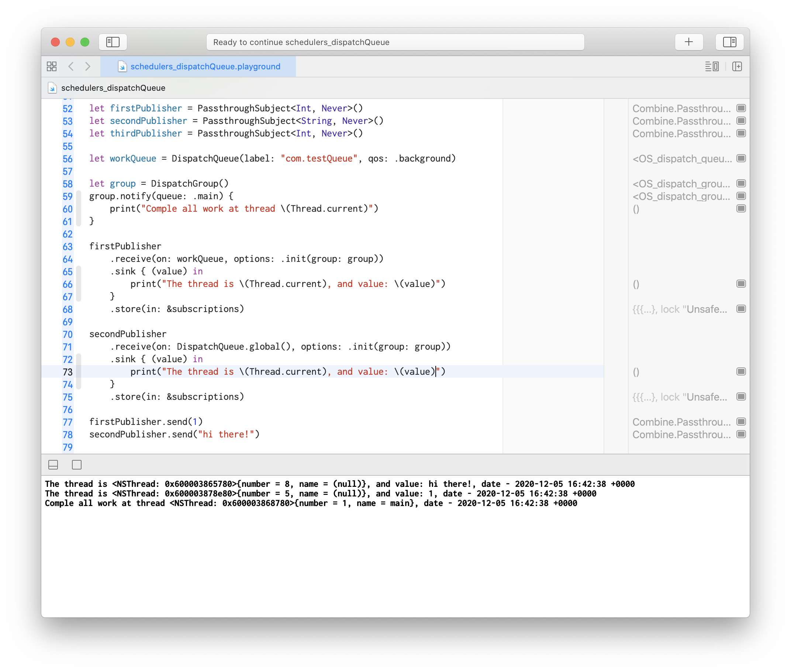791x672 pixels.
Task: Collapse the code fold ribbon at line 72
Action: point(79,371)
